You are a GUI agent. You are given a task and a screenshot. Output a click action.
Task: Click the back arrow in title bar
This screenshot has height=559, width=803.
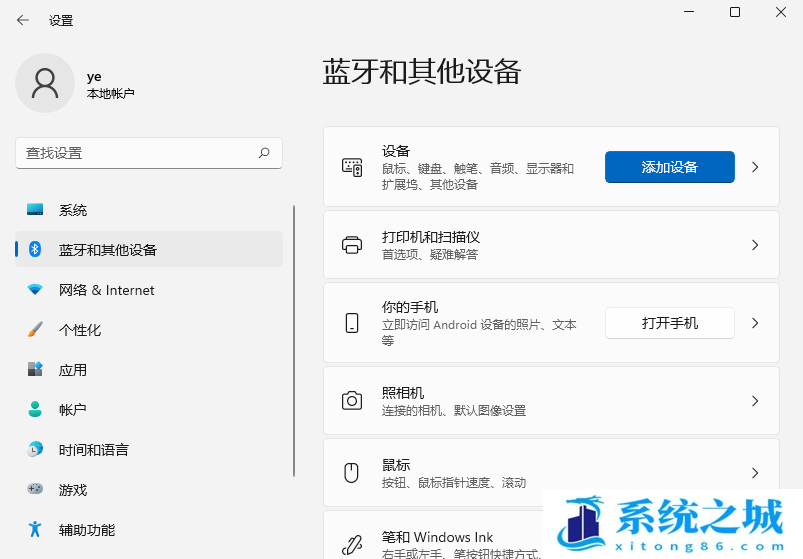tap(22, 20)
